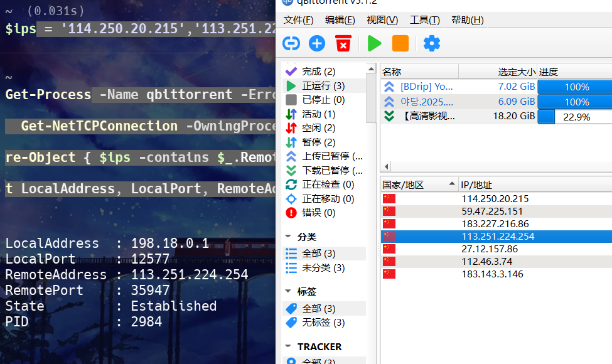612x364 pixels.
Task: Open the 文件(F) menu
Action: tap(299, 20)
